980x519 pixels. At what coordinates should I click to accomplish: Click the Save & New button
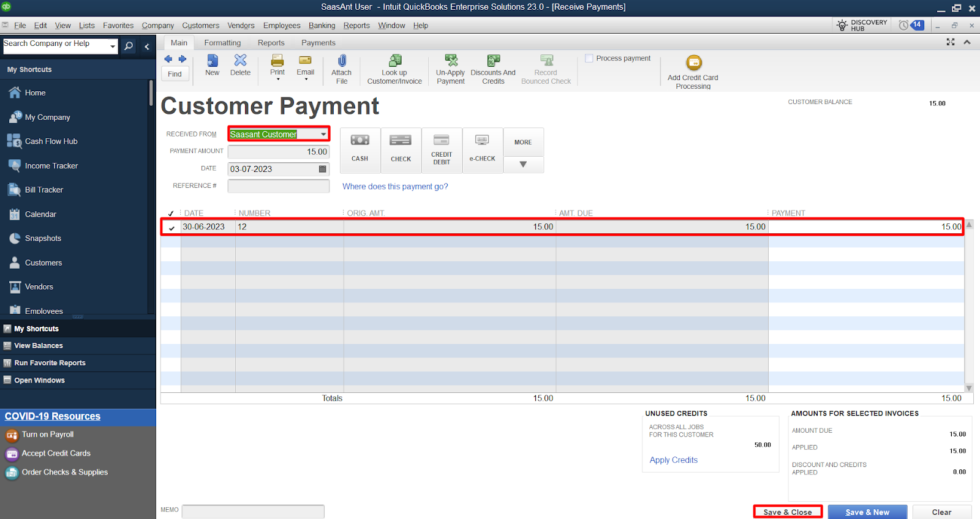click(x=867, y=512)
